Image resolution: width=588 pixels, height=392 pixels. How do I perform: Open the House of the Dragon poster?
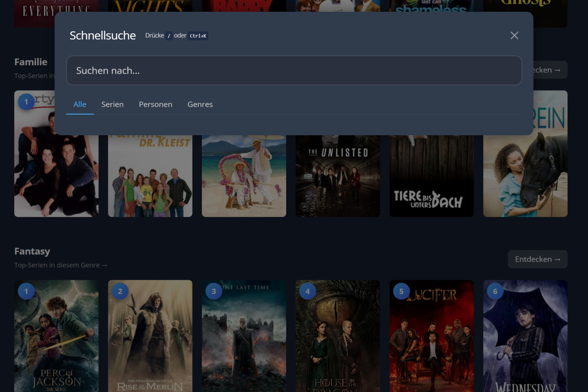[338, 338]
